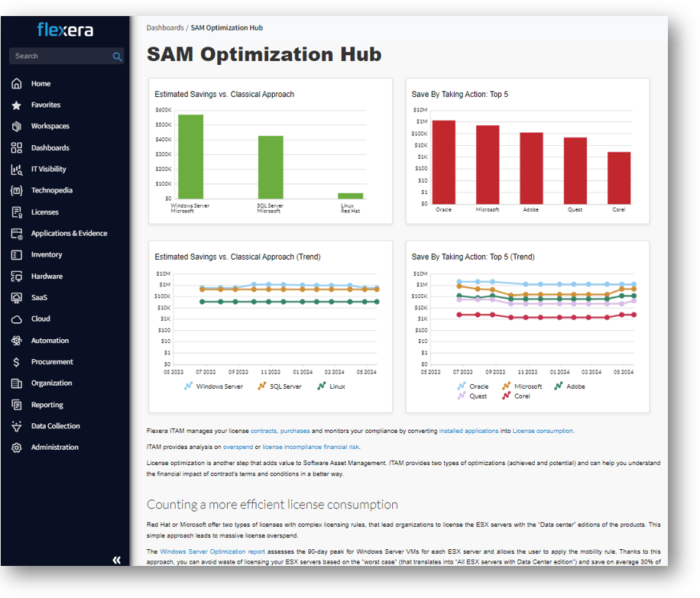The image size is (700, 598).
Task: Collapse the sidebar with double chevron
Action: 116,560
